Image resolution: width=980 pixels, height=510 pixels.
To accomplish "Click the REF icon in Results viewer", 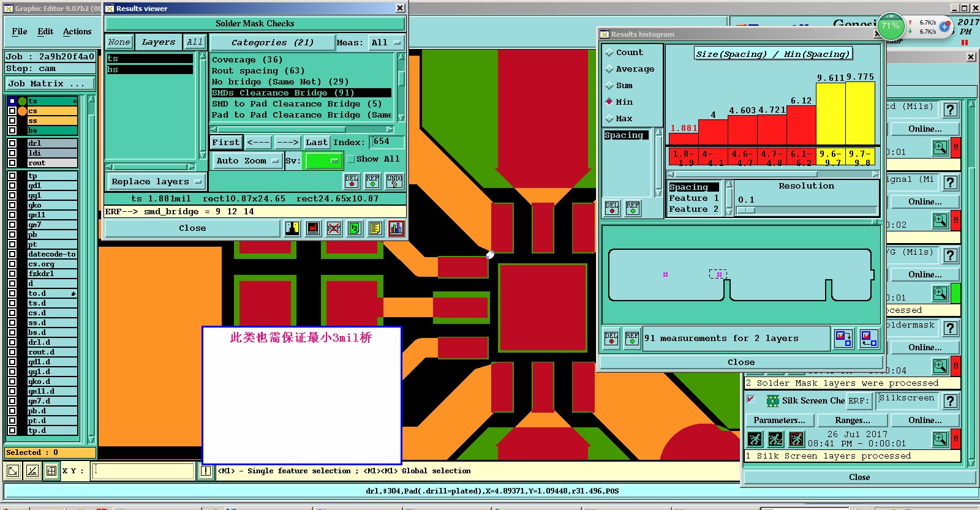I will pos(372,181).
